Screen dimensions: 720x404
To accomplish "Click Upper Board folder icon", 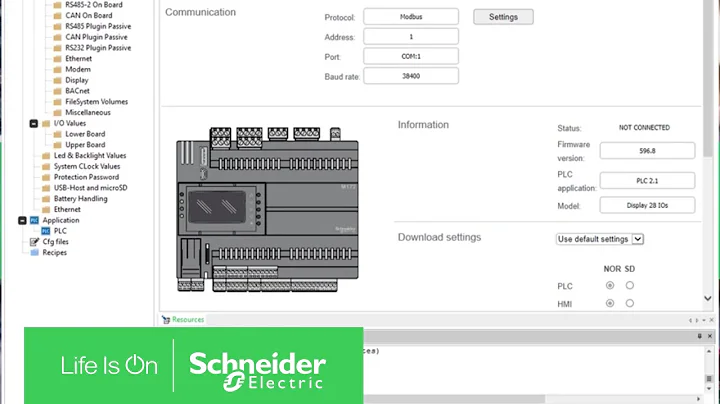I will click(57, 145).
